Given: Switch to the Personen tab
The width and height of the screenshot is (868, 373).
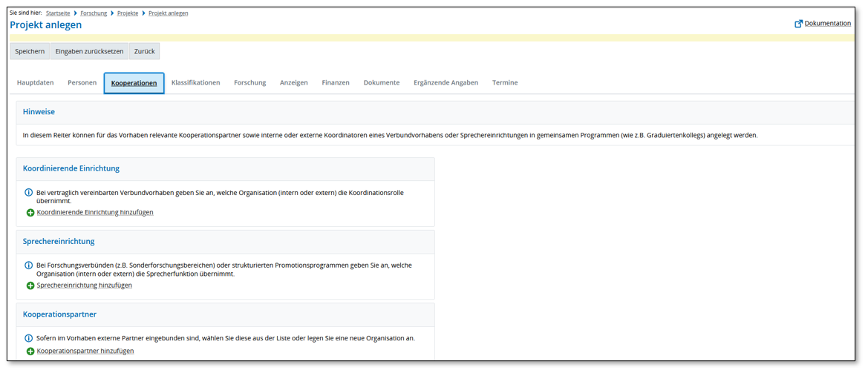Looking at the screenshot, I should pyautogui.click(x=82, y=83).
